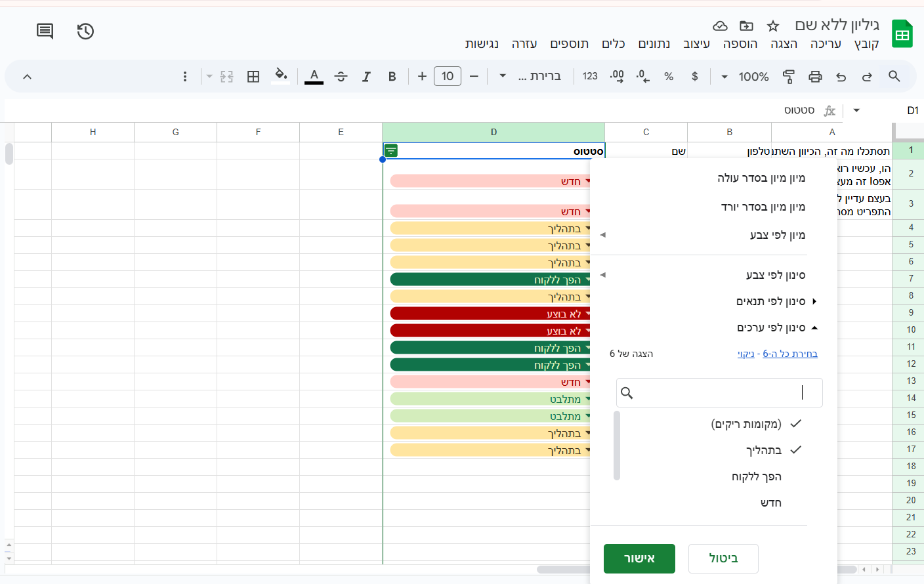Toggle strikethrough formatting
The image size is (924, 584).
point(341,76)
